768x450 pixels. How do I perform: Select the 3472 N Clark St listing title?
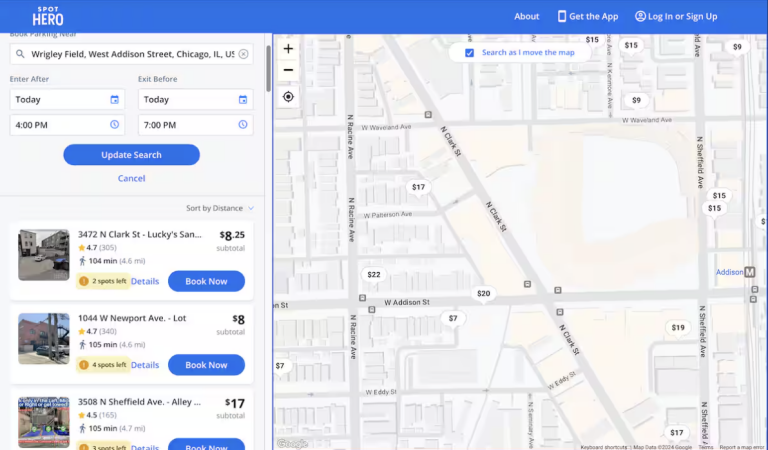click(140, 235)
